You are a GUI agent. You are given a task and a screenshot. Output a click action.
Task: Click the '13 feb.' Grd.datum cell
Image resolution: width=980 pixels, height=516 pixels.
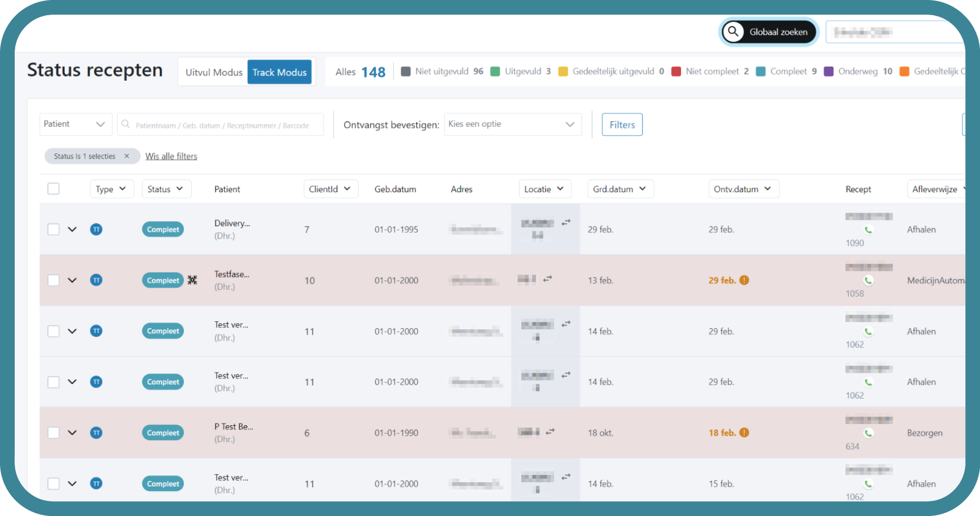600,280
